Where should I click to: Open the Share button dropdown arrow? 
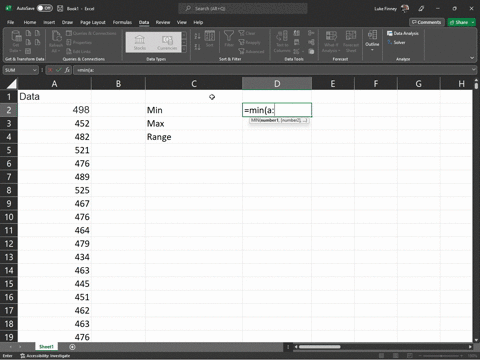click(473, 22)
